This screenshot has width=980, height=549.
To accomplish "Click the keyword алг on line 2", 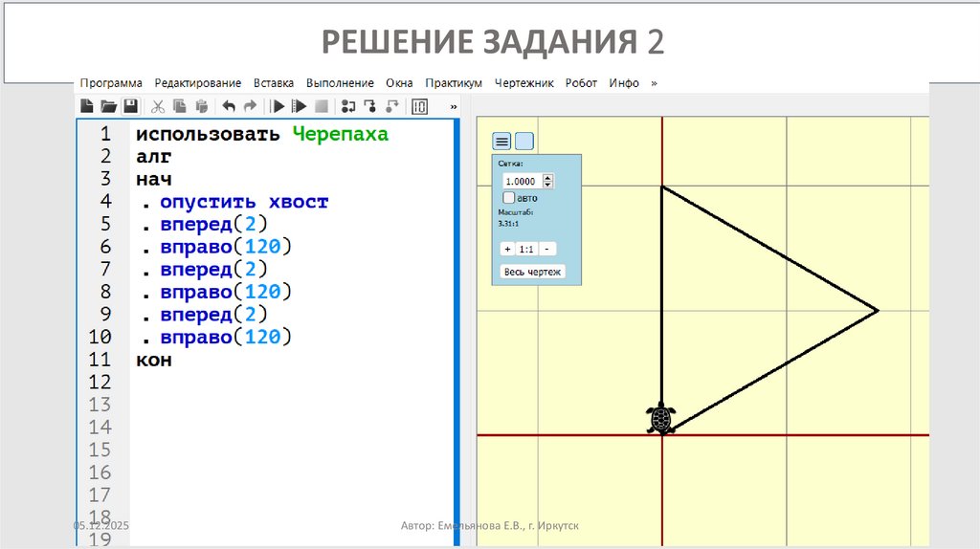I will 154,157.
